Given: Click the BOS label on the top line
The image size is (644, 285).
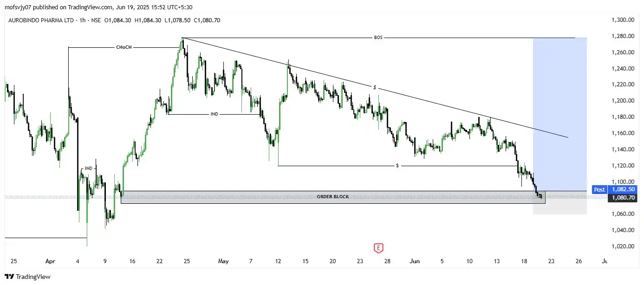Looking at the screenshot, I should tap(378, 38).
